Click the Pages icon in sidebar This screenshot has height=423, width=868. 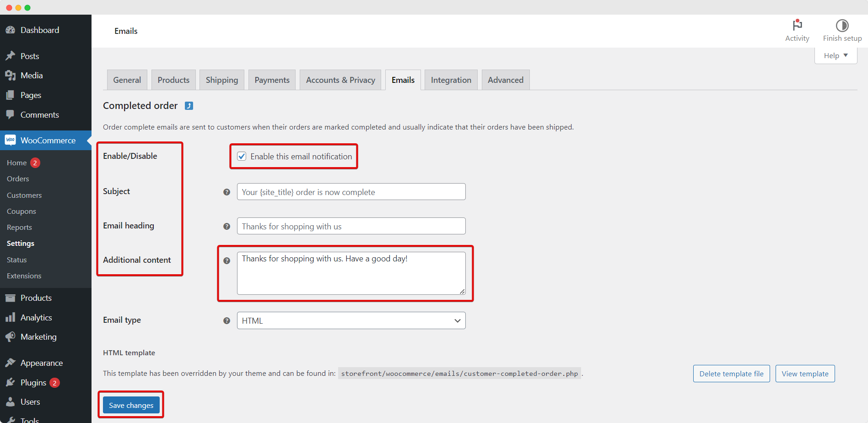pyautogui.click(x=10, y=95)
